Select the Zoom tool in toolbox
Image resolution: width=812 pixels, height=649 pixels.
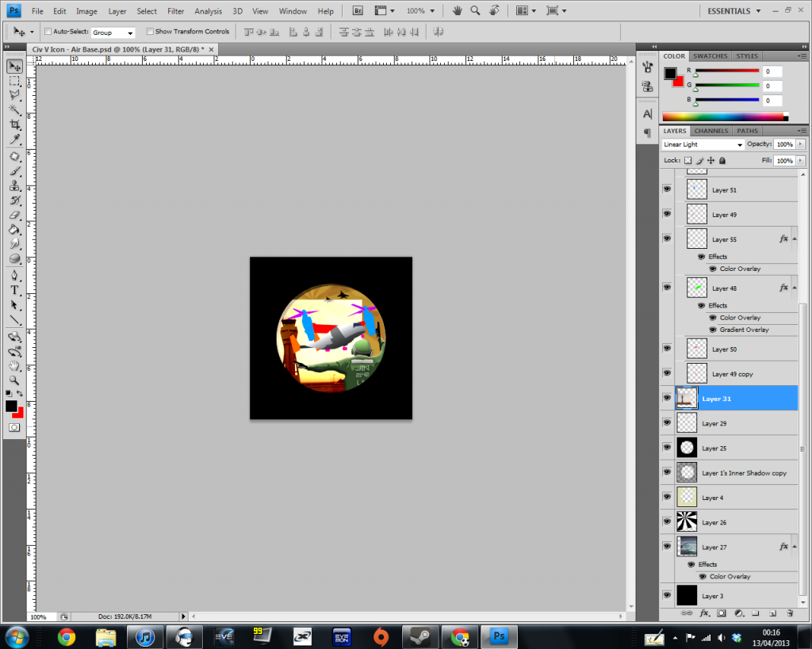(x=14, y=380)
